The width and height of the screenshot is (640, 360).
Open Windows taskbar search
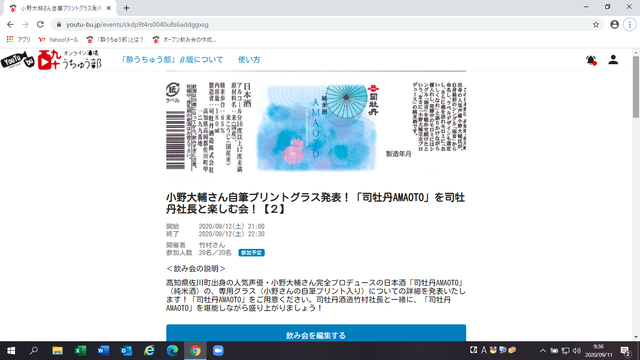tap(34, 351)
